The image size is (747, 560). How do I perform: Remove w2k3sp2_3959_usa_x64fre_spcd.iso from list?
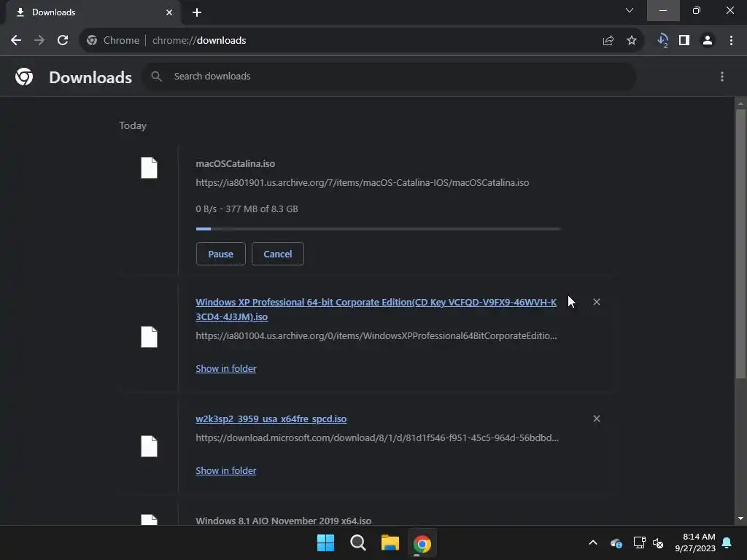point(597,419)
